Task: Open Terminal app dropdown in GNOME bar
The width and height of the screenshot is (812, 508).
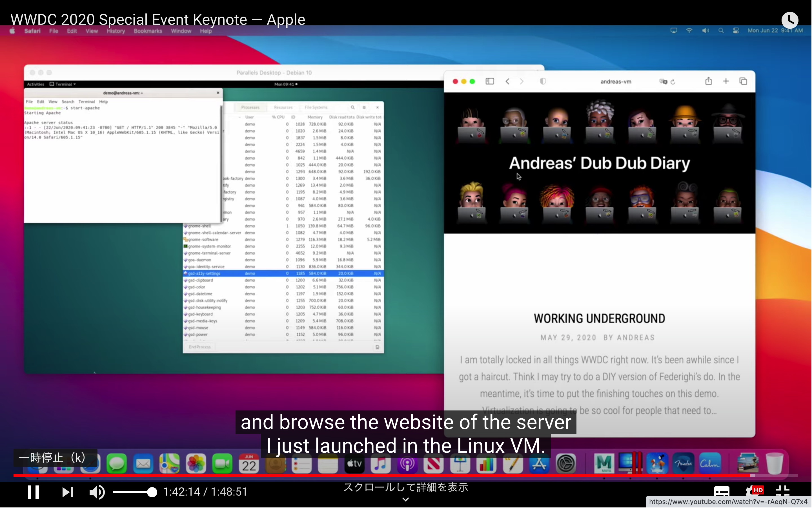Action: pos(63,84)
